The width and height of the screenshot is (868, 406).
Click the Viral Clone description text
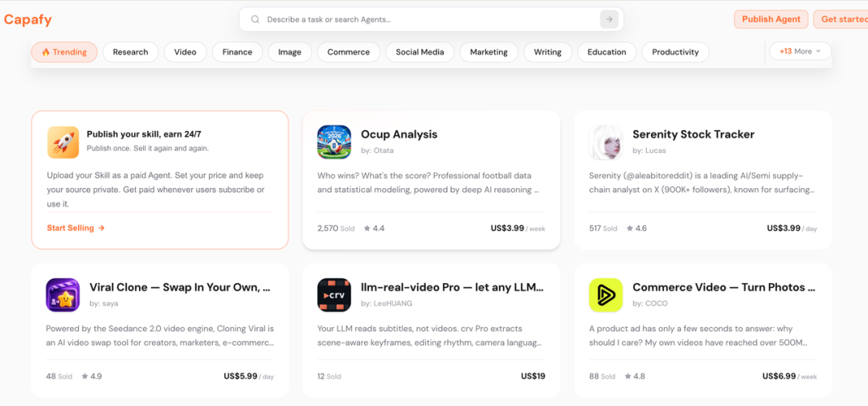point(160,336)
